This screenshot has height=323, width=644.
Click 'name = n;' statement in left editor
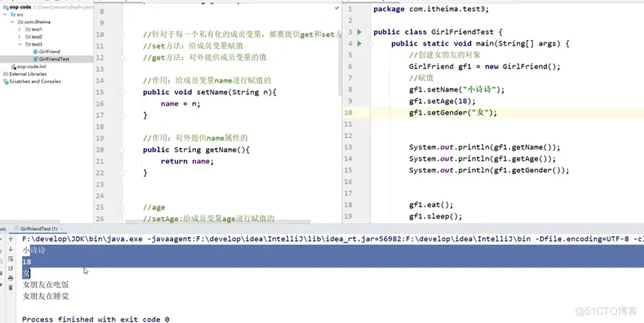(180, 104)
